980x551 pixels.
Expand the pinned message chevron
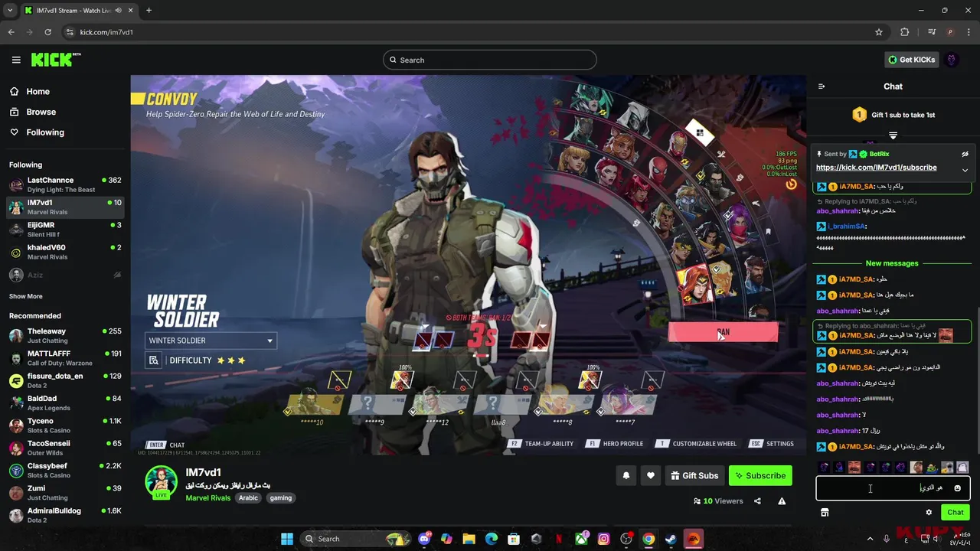(x=965, y=170)
